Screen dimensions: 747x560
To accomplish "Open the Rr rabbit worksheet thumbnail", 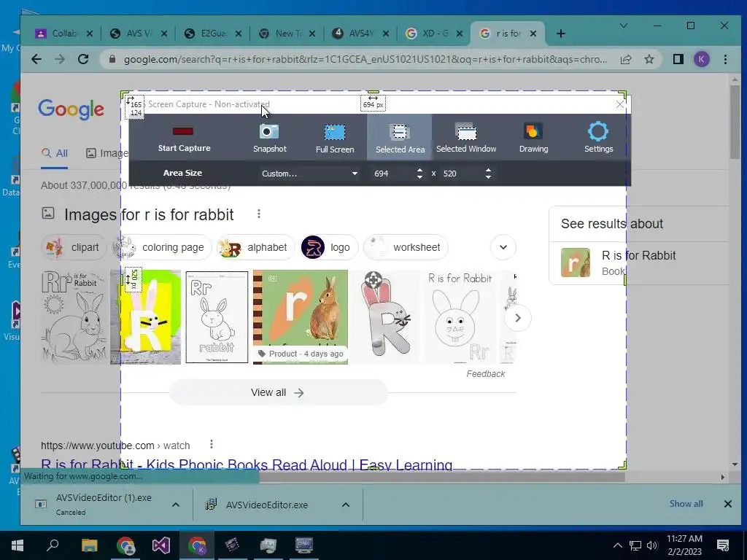I will (x=217, y=317).
